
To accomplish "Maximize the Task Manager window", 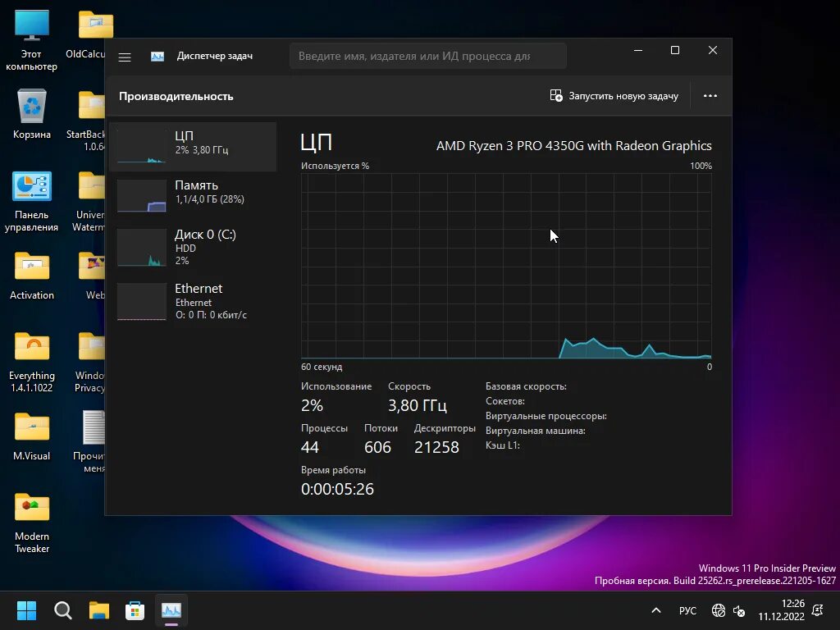I will click(x=675, y=50).
